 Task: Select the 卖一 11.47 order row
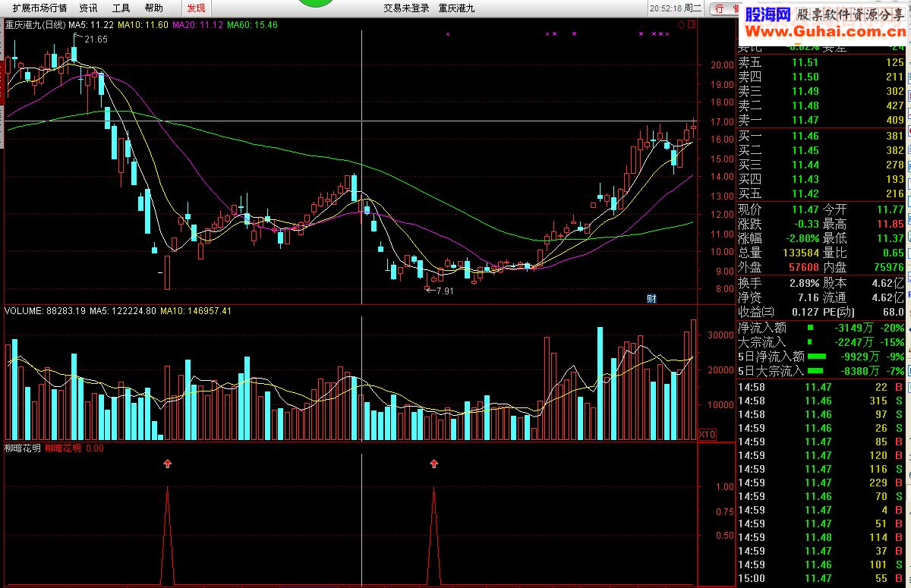coord(821,120)
